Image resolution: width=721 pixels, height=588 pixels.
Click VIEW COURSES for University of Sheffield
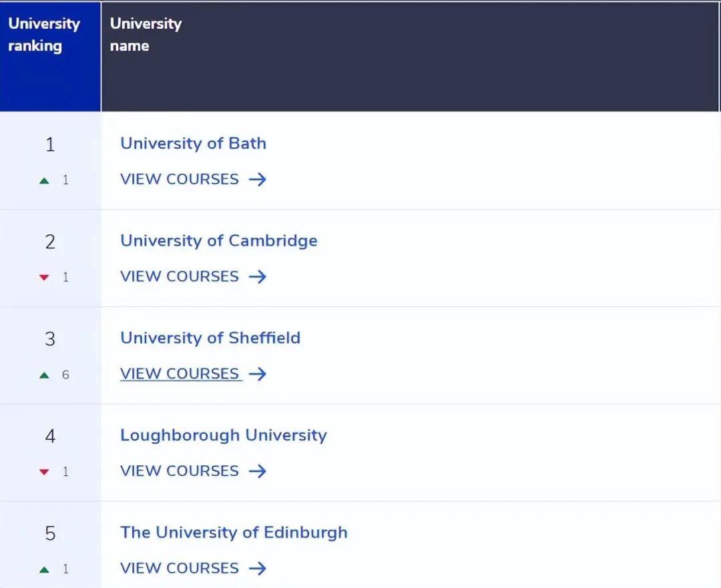click(180, 373)
